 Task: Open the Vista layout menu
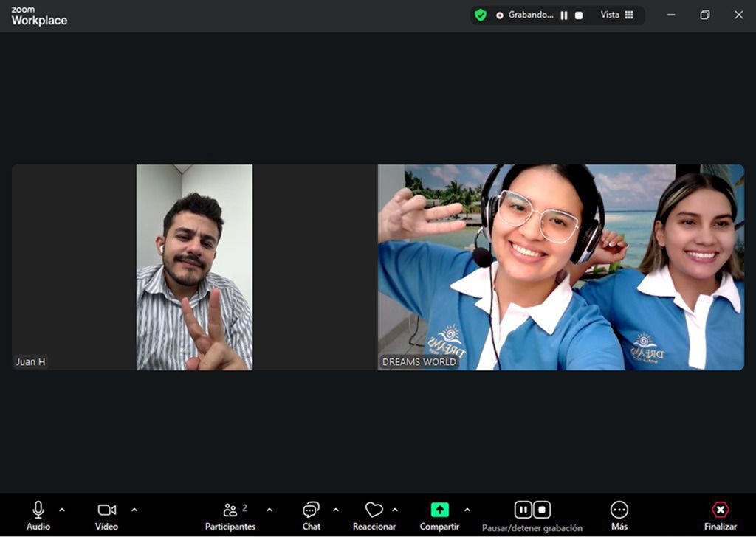pyautogui.click(x=616, y=15)
